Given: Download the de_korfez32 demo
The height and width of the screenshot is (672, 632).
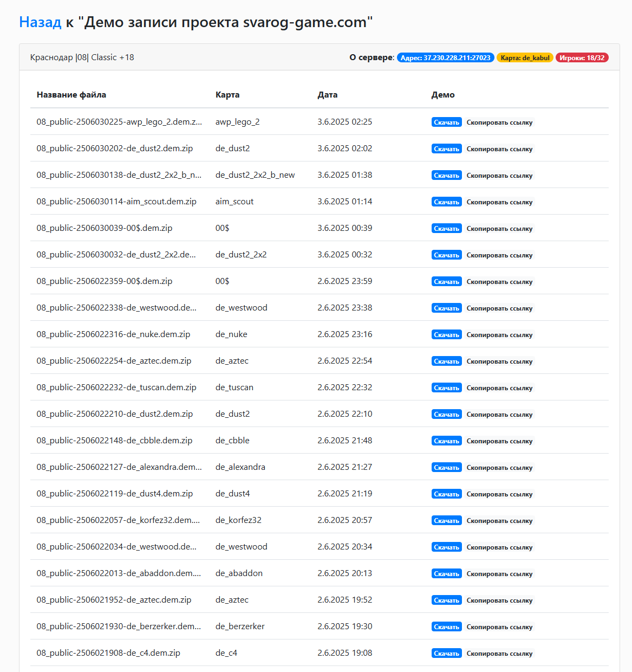Looking at the screenshot, I should (x=447, y=520).
